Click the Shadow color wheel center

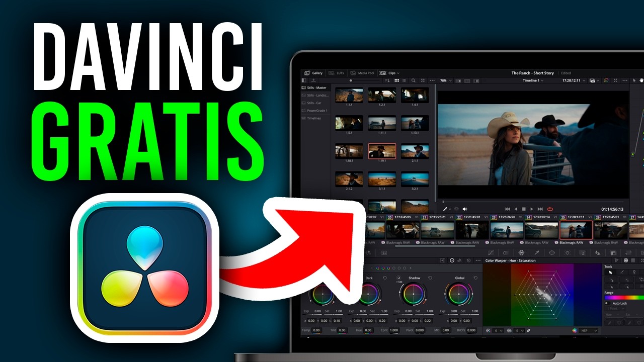[413, 294]
